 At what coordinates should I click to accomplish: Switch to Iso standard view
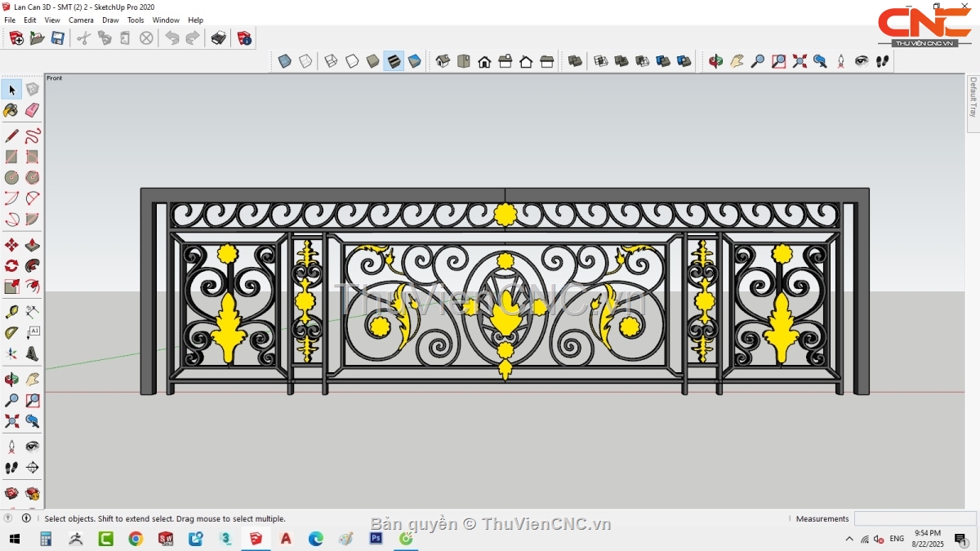click(443, 61)
